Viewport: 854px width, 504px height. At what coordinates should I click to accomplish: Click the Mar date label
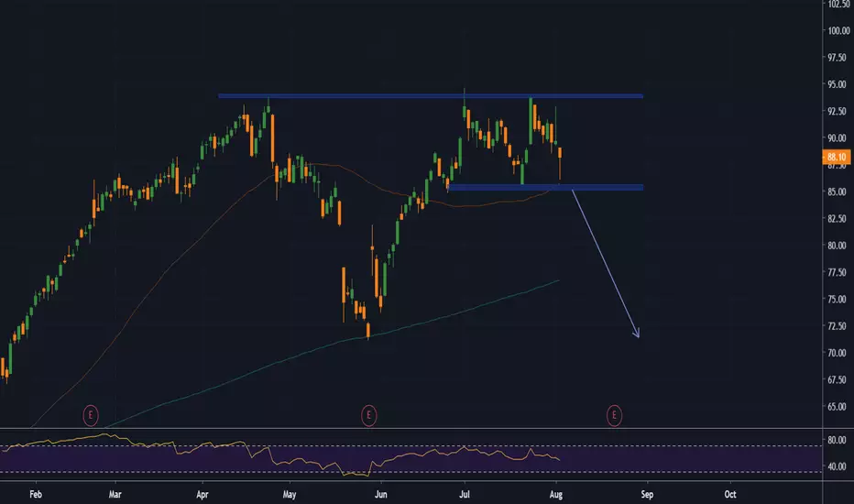point(115,495)
